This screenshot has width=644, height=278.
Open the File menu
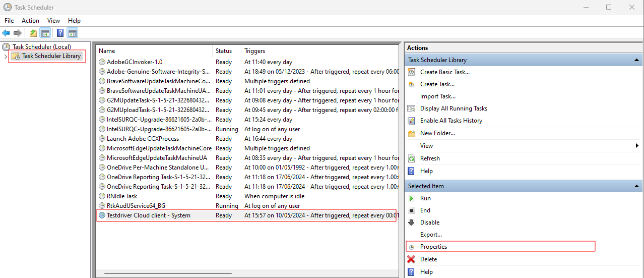pos(9,21)
